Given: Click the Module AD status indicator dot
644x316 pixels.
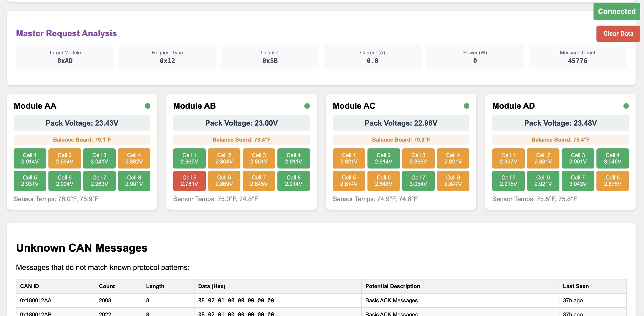Looking at the screenshot, I should tap(626, 106).
